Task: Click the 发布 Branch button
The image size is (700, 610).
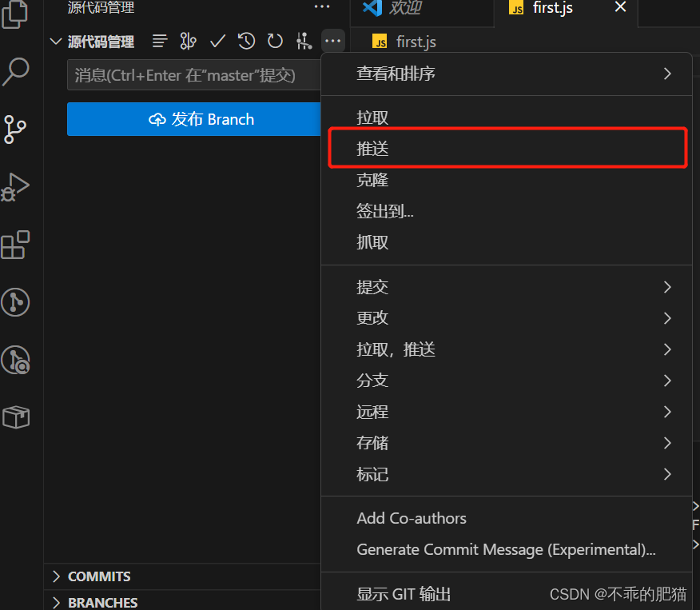Action: tap(193, 119)
